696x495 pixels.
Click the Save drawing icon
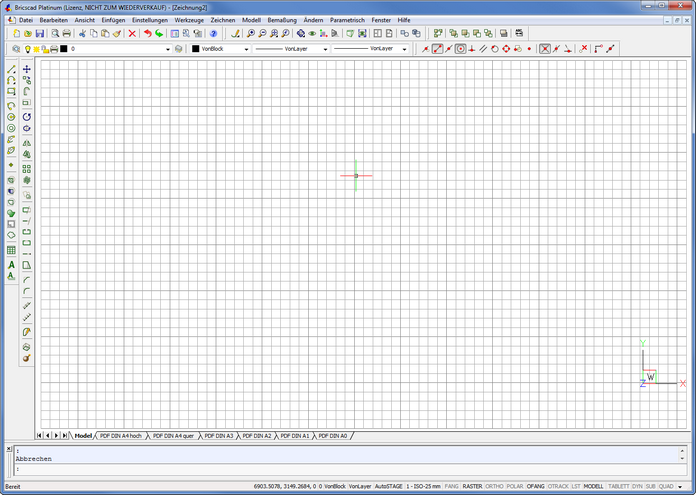click(39, 33)
